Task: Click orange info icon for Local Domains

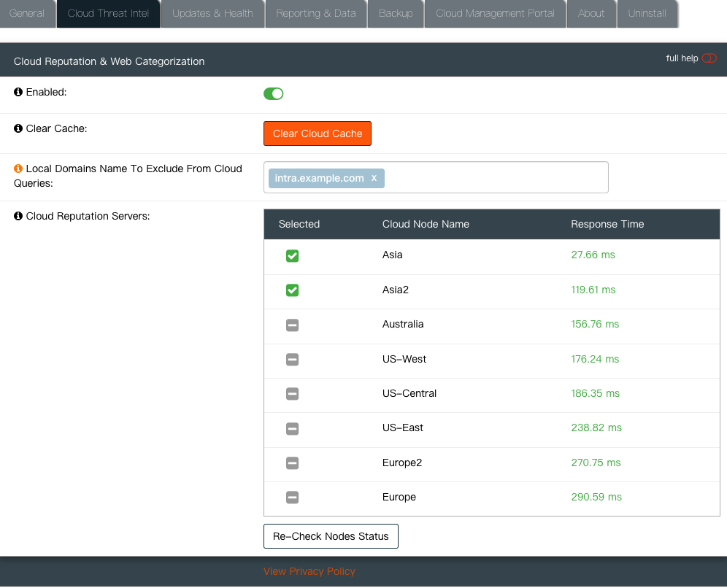Action: click(18, 169)
